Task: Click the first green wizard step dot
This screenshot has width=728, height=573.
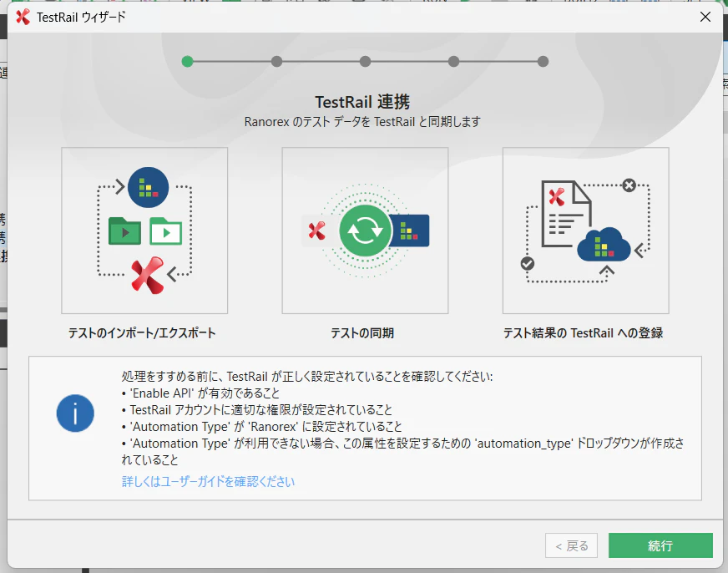Action: click(x=187, y=61)
